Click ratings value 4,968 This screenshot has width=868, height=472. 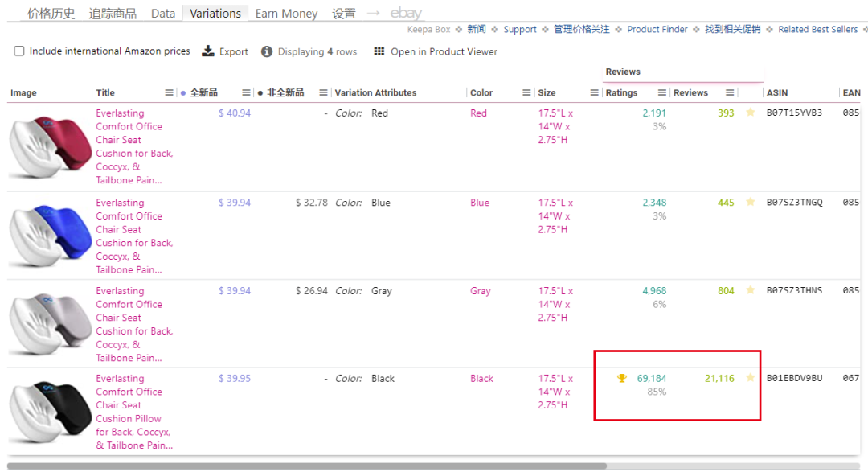point(654,291)
